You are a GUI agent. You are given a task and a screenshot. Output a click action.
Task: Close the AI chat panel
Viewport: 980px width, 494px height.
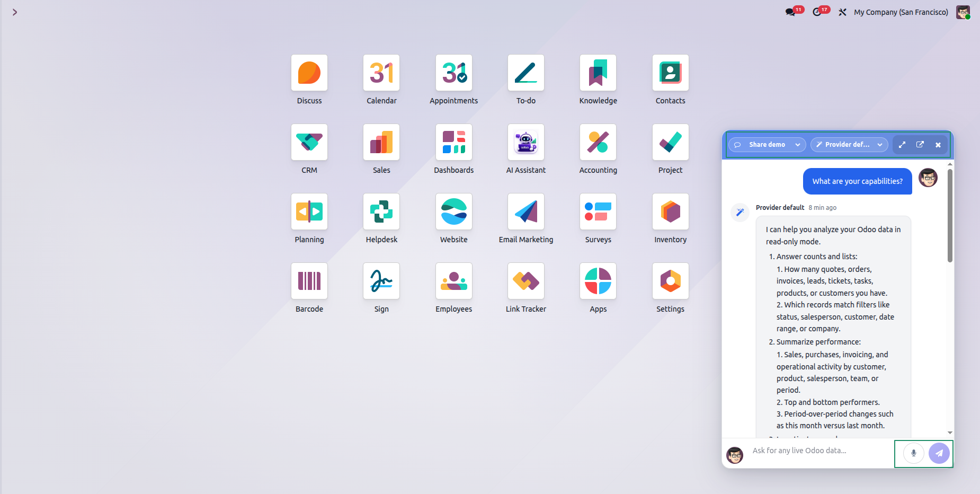click(x=938, y=145)
